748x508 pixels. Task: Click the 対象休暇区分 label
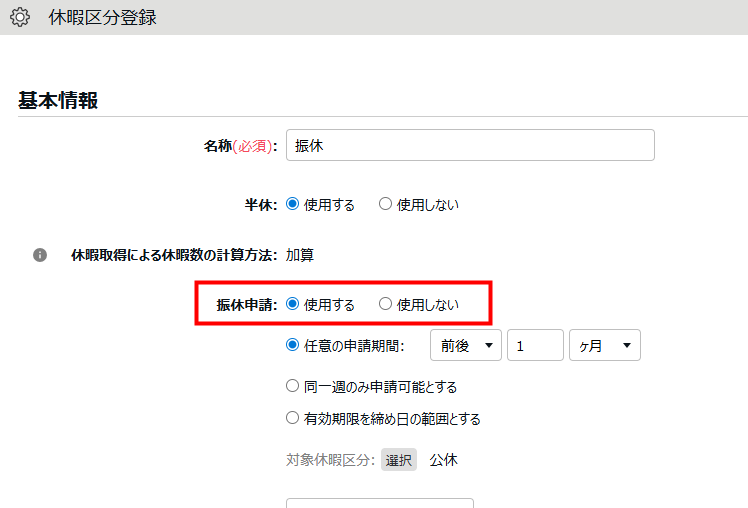330,460
